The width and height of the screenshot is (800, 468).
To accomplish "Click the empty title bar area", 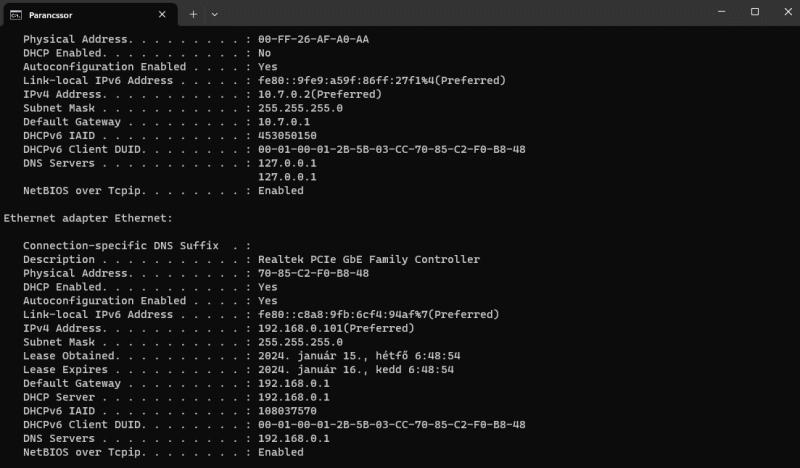I will pos(450,14).
